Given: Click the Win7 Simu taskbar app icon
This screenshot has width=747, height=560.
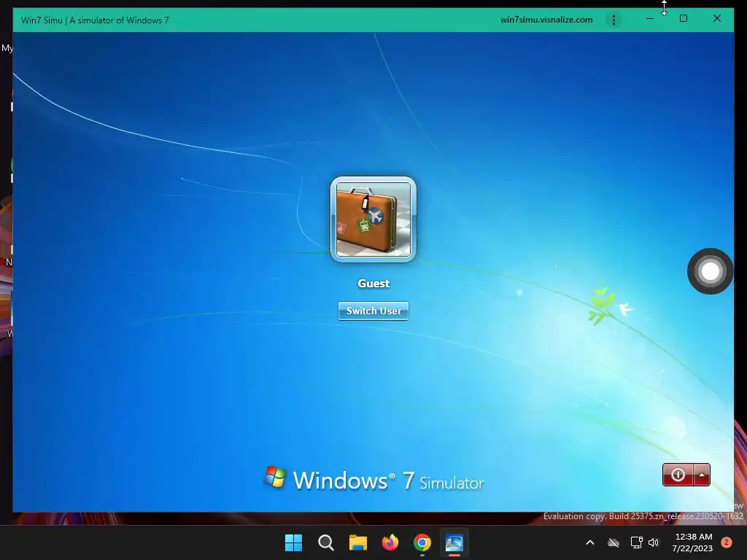Looking at the screenshot, I should point(454,542).
